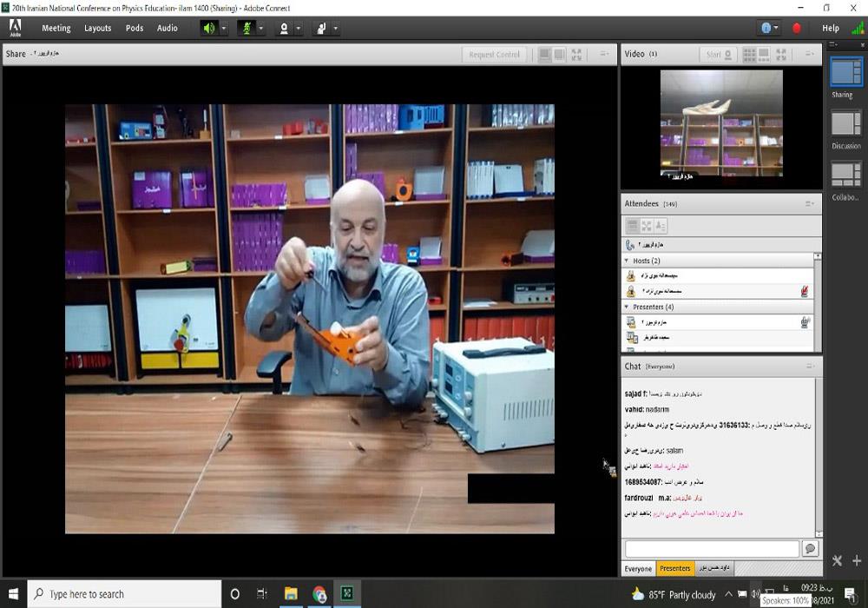Send chat message with bubble icon
This screenshot has width=868, height=608.
tap(810, 549)
